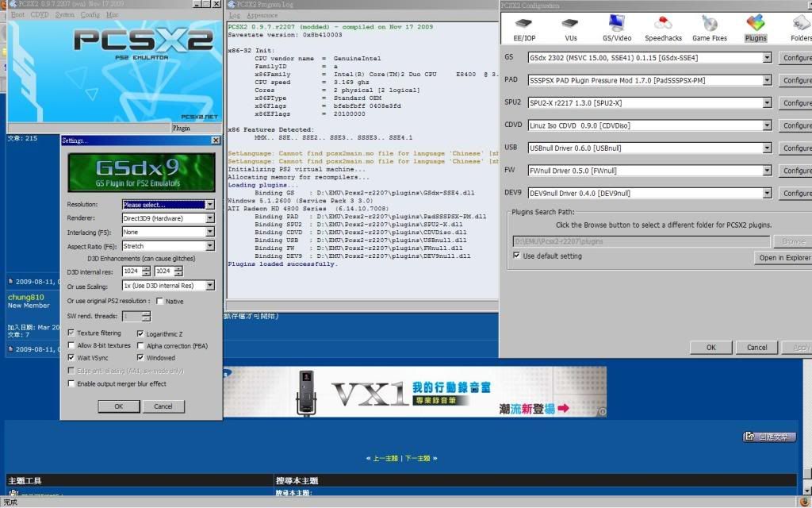
Task: Click the PCSX2 main window title icon
Action: pyautogui.click(x=13, y=4)
